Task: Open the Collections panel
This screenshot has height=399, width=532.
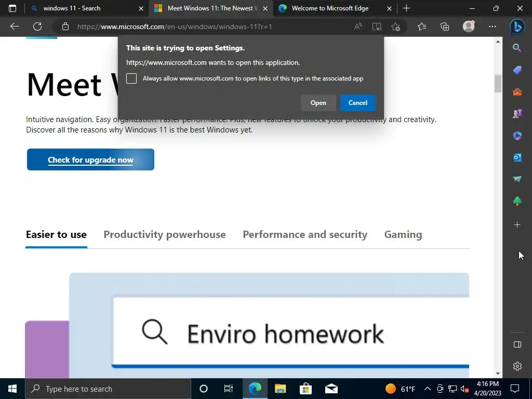Action: 445,26
